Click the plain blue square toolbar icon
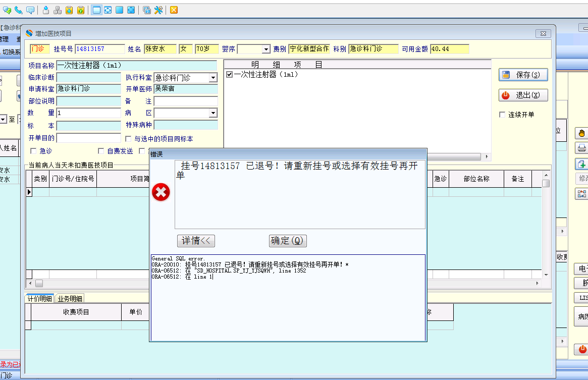Image resolution: width=588 pixels, height=380 pixels. [119, 10]
